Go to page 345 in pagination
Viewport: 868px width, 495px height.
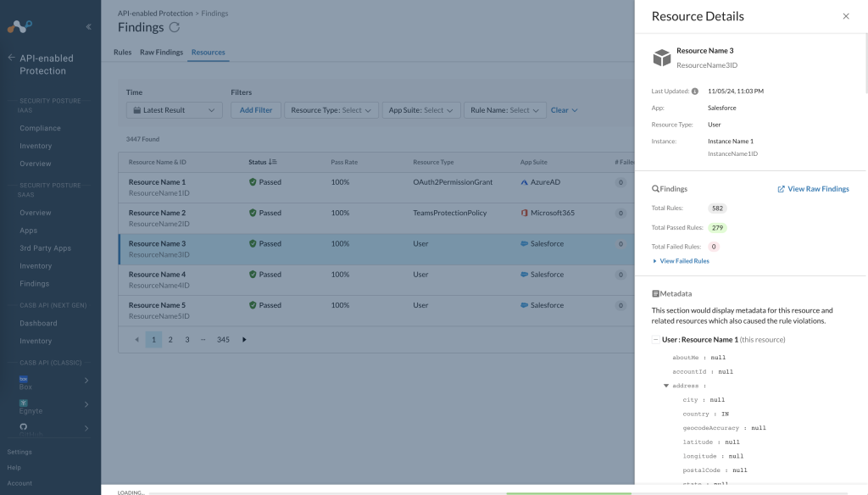[223, 339]
